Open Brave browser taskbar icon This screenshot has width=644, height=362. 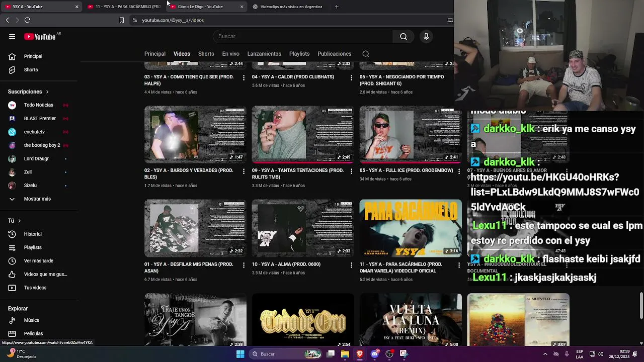(359, 354)
